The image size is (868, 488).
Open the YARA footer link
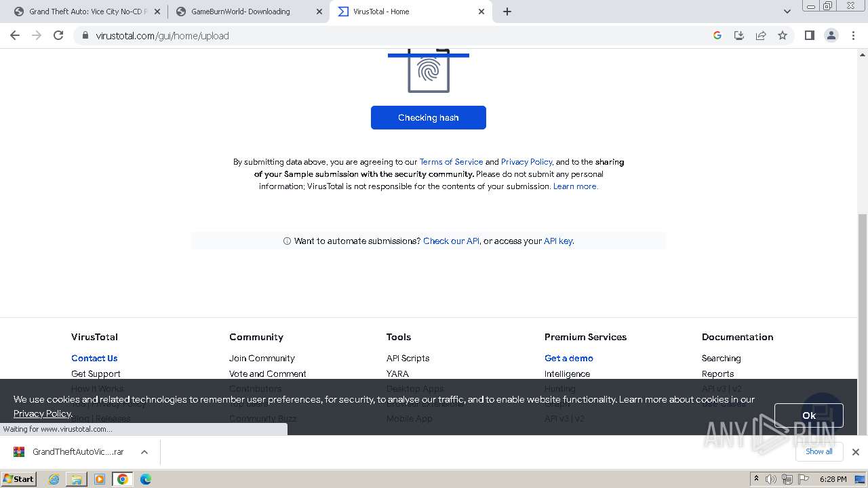[x=397, y=373]
